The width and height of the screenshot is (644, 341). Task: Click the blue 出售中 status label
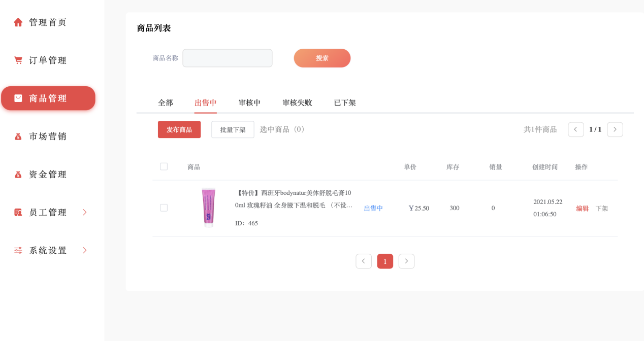pyautogui.click(x=373, y=208)
